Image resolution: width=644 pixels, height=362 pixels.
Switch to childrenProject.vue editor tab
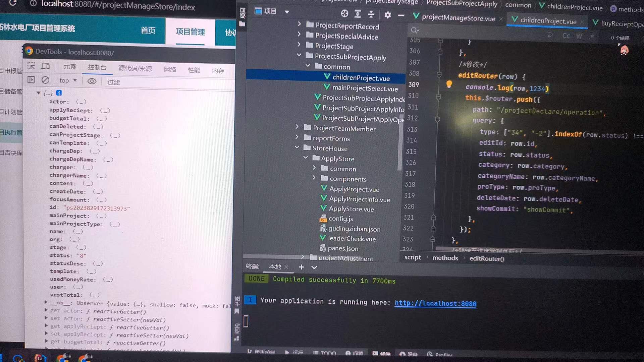pyautogui.click(x=548, y=21)
